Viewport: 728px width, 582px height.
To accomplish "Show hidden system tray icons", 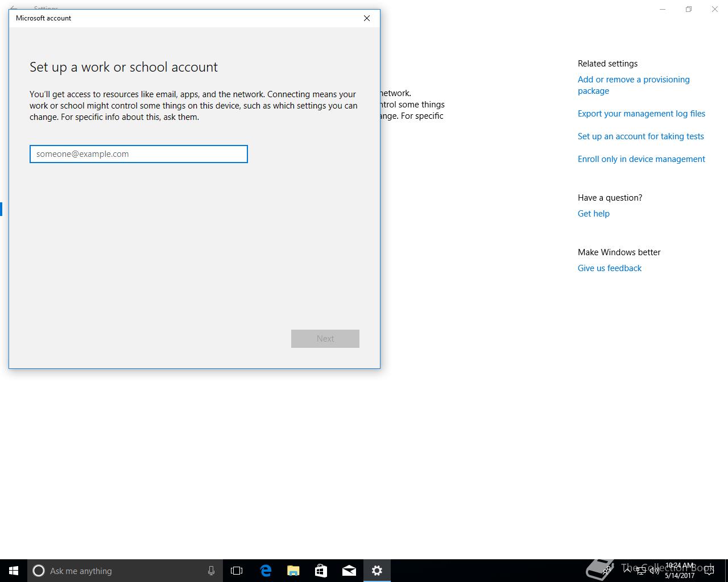I will pos(627,571).
